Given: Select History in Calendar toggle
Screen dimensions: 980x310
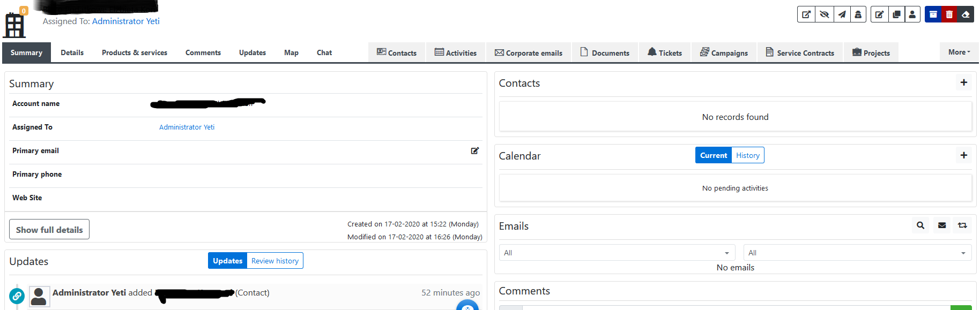Looking at the screenshot, I should coord(748,155).
